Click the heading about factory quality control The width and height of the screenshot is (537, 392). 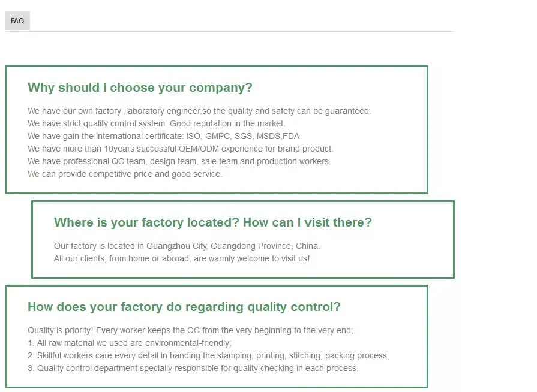pyautogui.click(x=184, y=307)
